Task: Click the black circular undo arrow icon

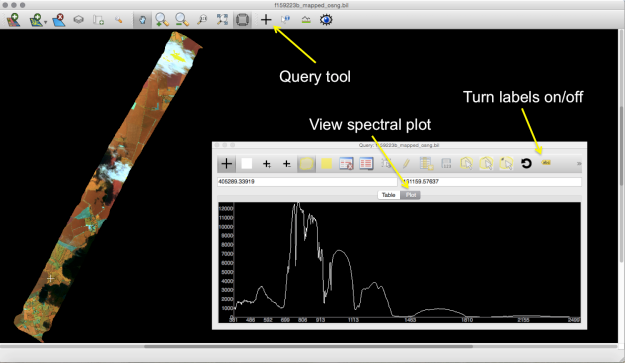Action: [x=526, y=163]
